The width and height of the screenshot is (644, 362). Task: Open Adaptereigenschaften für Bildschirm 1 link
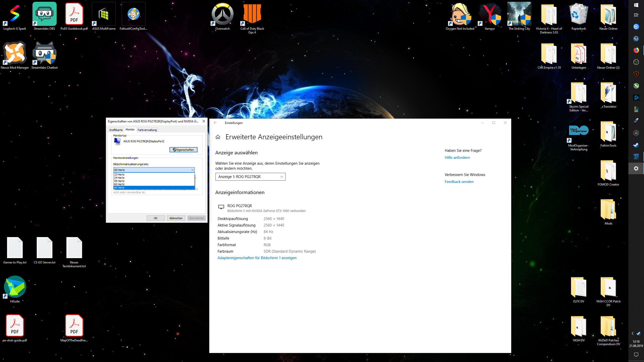tap(257, 258)
